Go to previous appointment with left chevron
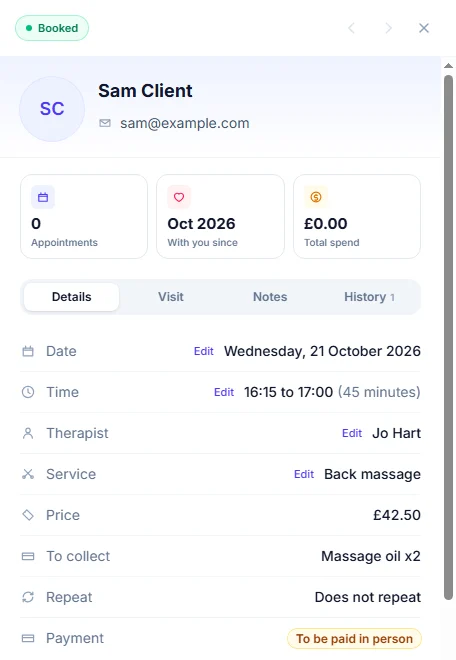The width and height of the screenshot is (456, 660). coord(352,28)
